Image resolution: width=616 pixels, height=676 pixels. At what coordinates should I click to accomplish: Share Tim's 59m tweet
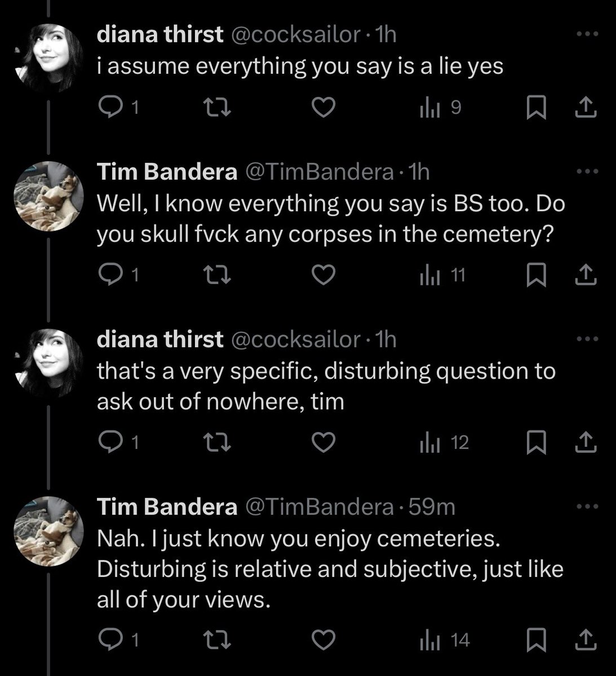(x=586, y=640)
